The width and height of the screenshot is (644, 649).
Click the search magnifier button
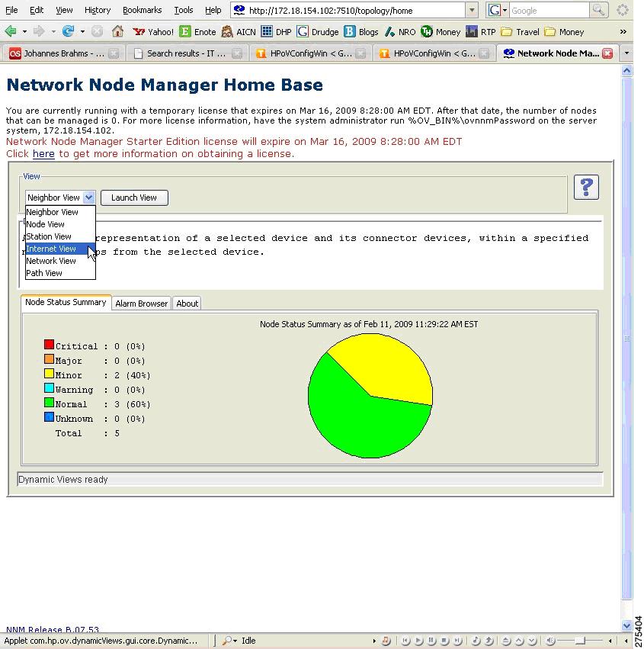(x=598, y=10)
